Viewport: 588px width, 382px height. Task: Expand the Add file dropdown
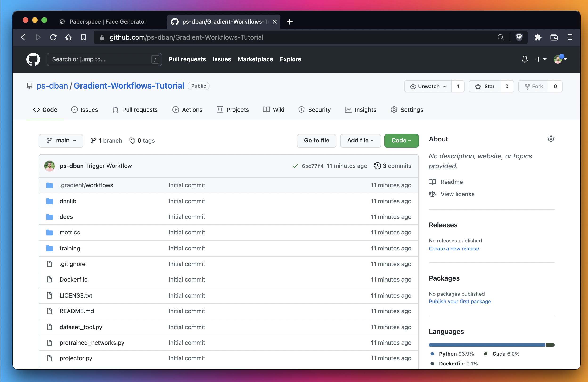[x=360, y=141]
